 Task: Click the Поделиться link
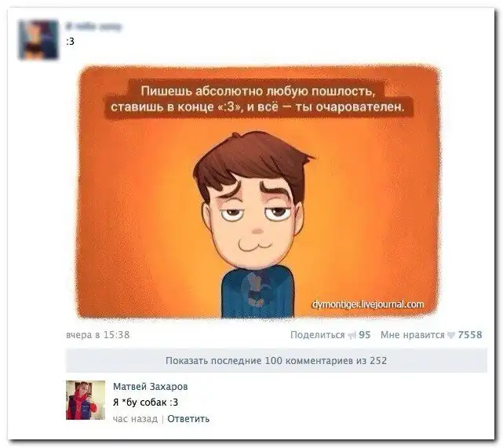317,335
